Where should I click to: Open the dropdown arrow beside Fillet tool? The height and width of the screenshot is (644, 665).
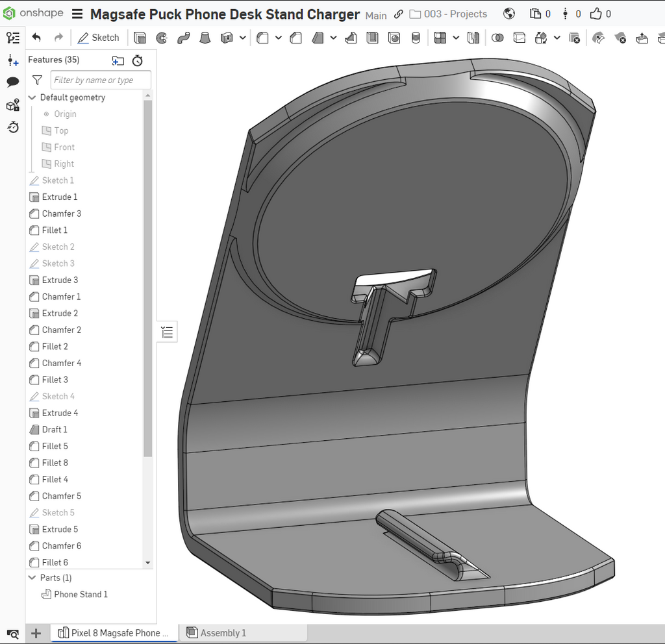[278, 38]
